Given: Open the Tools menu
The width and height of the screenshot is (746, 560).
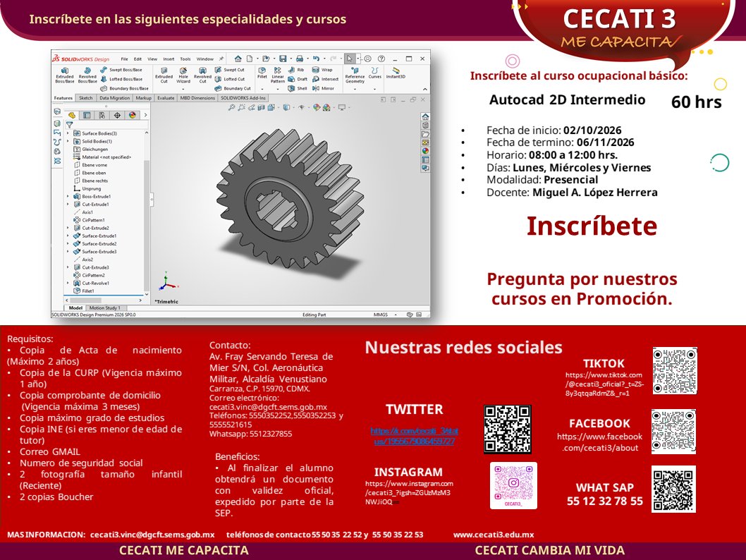Looking at the screenshot, I should click(185, 59).
